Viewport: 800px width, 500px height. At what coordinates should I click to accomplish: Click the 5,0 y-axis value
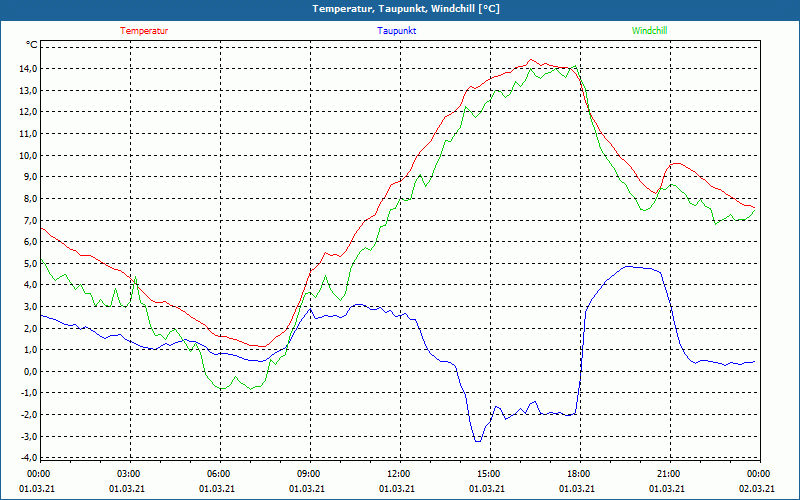(30, 263)
